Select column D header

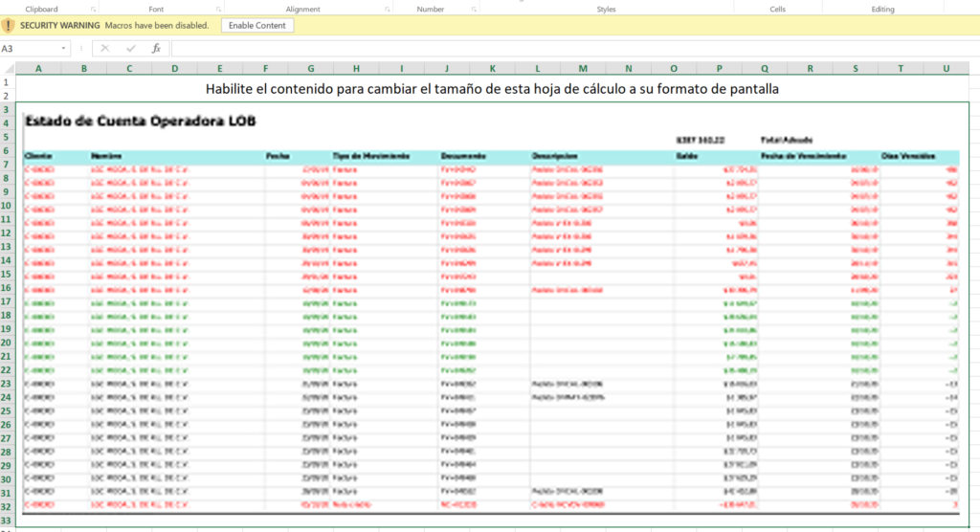(175, 69)
